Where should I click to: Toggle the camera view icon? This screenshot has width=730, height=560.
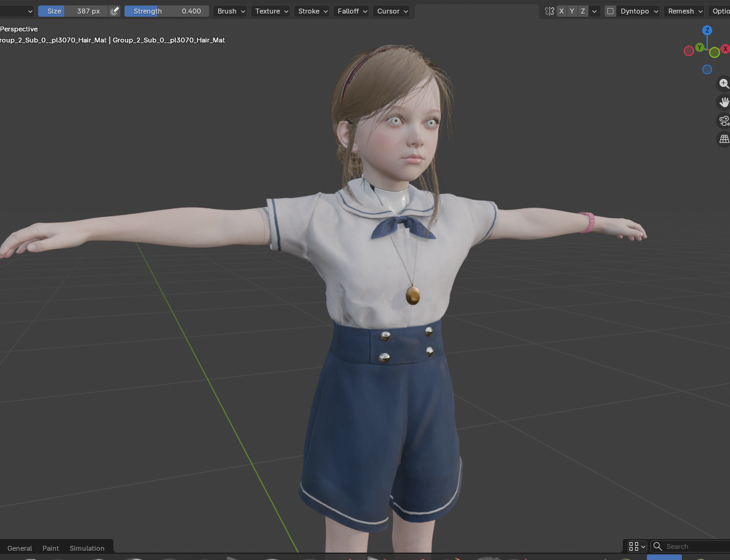coord(723,121)
